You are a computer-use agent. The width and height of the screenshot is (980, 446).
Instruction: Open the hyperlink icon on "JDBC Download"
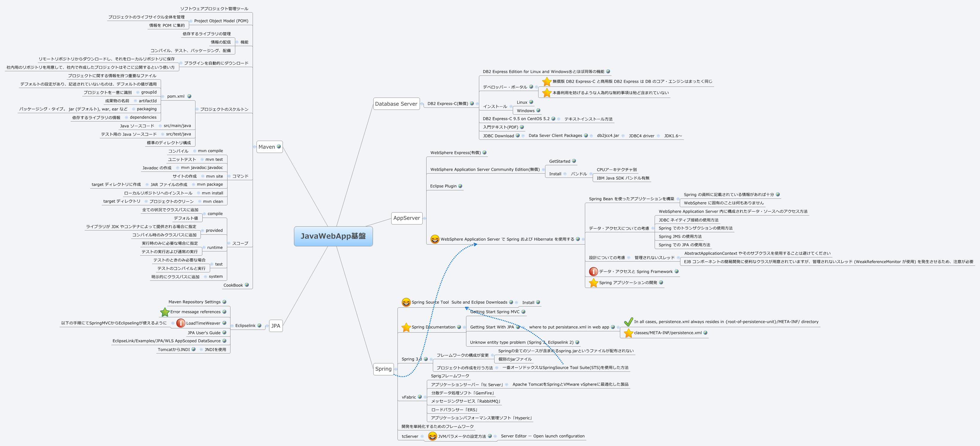[x=518, y=136]
